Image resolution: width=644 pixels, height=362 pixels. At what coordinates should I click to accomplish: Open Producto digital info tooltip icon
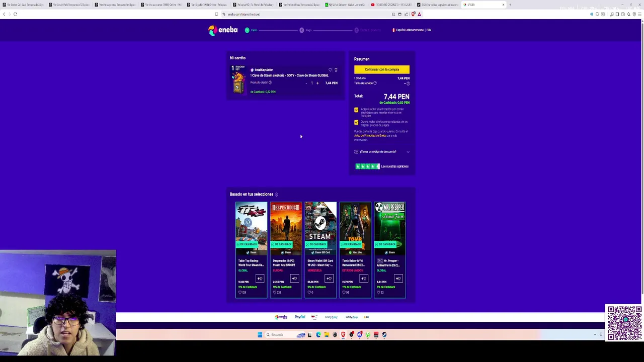point(270,82)
